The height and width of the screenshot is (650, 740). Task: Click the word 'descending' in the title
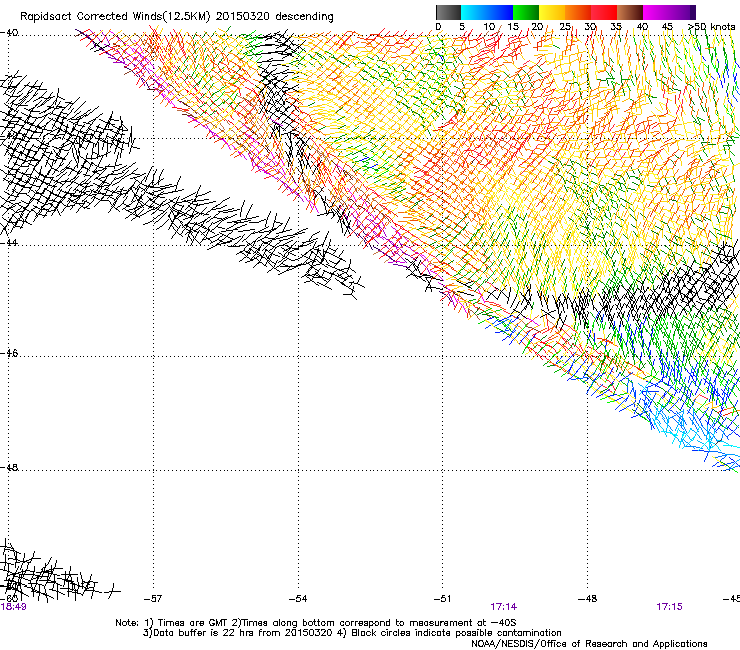click(x=304, y=17)
